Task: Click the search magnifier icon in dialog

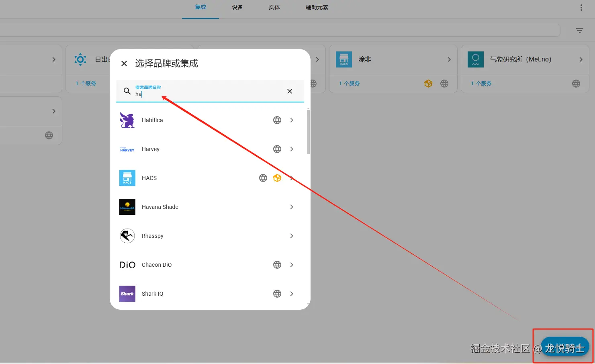Action: 127,91
